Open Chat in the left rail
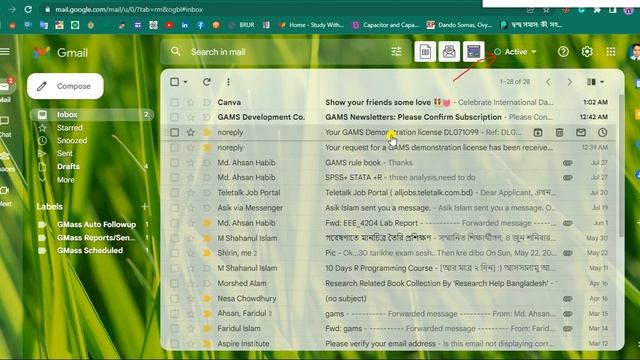Image resolution: width=640 pixels, height=360 pixels. coord(5,126)
